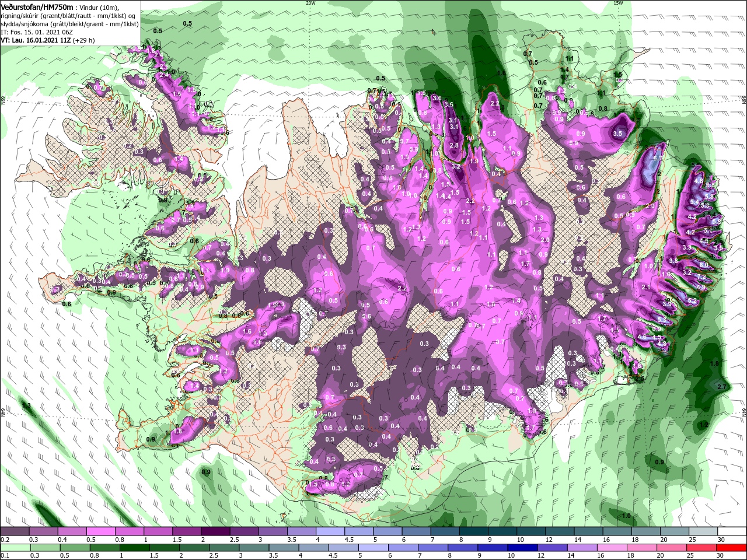Click the 2.8 value in northern fjord

click(453, 145)
